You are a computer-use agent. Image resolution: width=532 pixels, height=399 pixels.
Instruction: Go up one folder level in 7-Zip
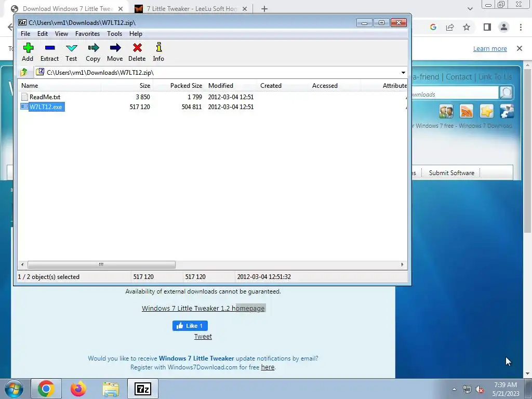tap(24, 72)
